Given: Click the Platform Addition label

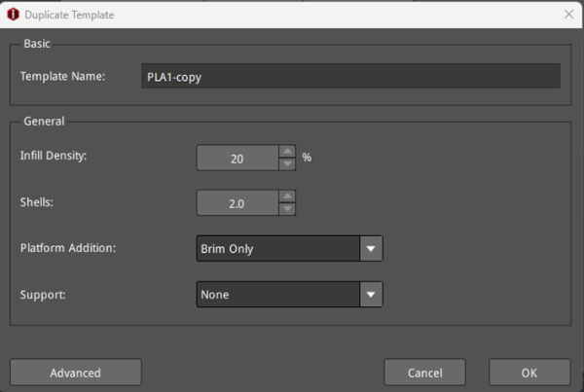Looking at the screenshot, I should [x=68, y=248].
